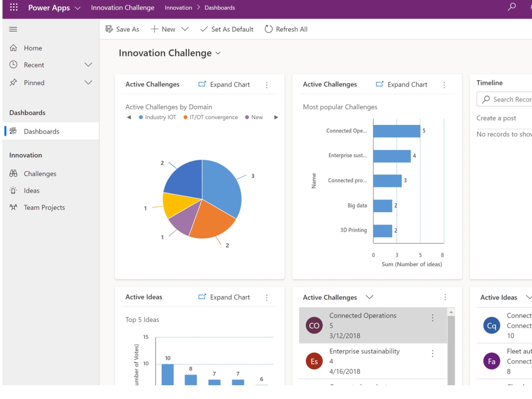Click the Home icon in sidebar
The image size is (532, 399).
pyautogui.click(x=13, y=48)
